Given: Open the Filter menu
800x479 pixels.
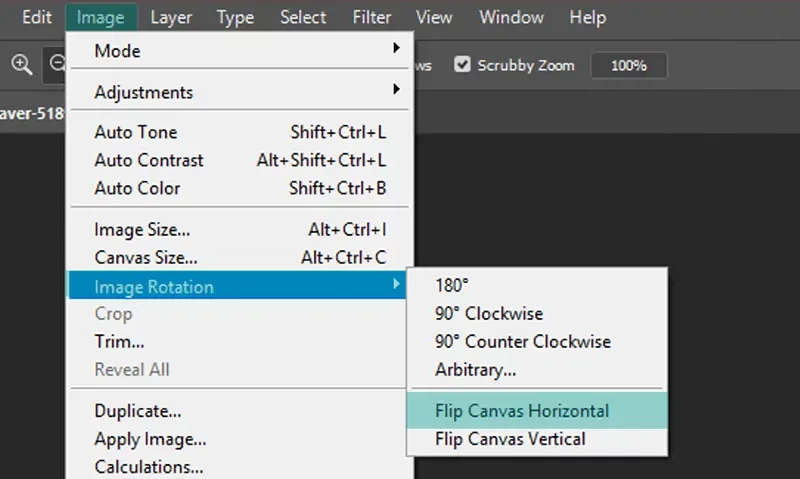Looking at the screenshot, I should (x=371, y=17).
